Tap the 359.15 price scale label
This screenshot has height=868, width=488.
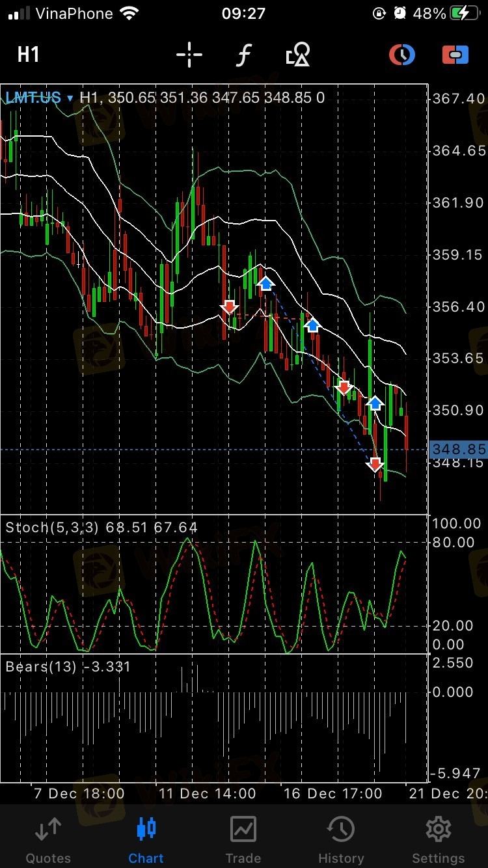[459, 254]
